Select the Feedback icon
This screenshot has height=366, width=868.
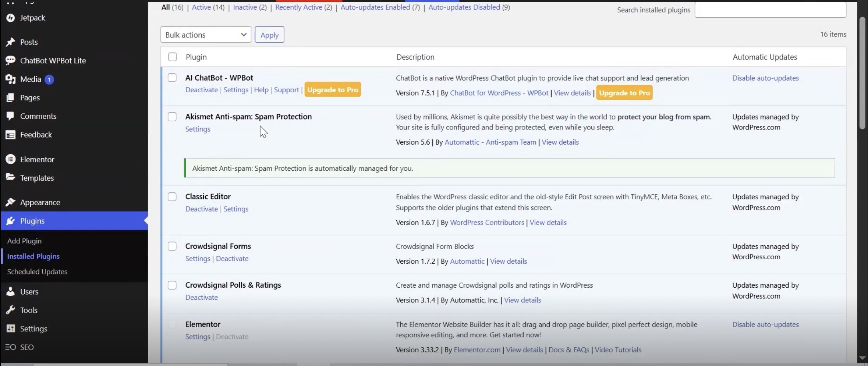(11, 135)
